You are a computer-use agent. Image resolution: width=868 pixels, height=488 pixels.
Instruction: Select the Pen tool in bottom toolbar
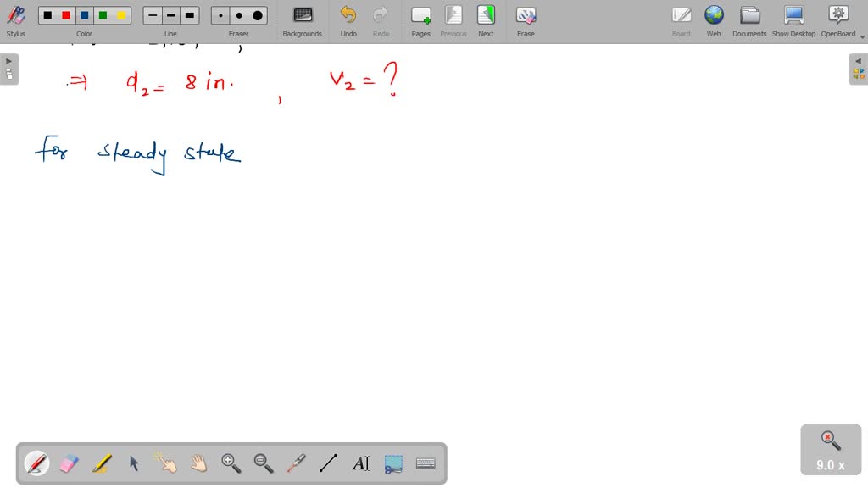36,463
